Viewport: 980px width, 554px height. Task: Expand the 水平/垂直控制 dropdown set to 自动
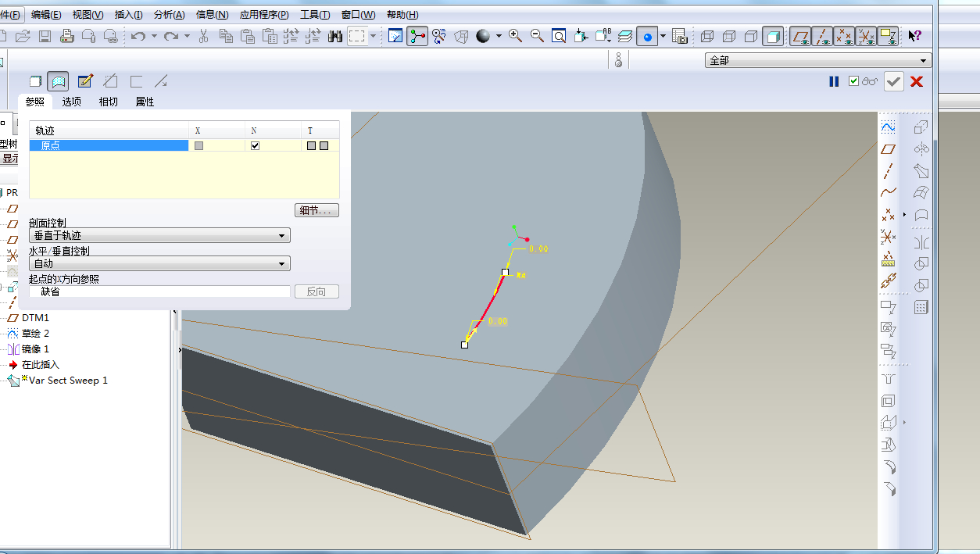click(x=159, y=263)
